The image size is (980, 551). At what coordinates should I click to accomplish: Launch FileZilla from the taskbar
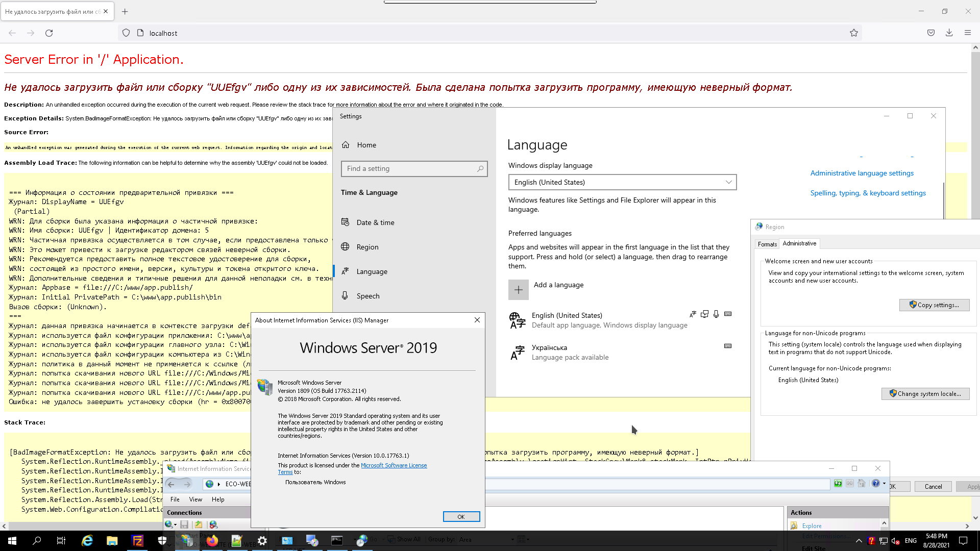[x=138, y=541]
